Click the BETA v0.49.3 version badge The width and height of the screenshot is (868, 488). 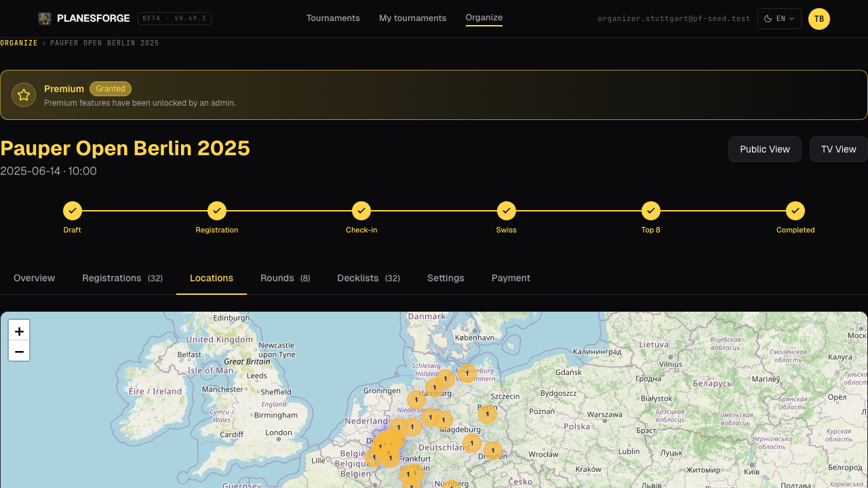(174, 19)
